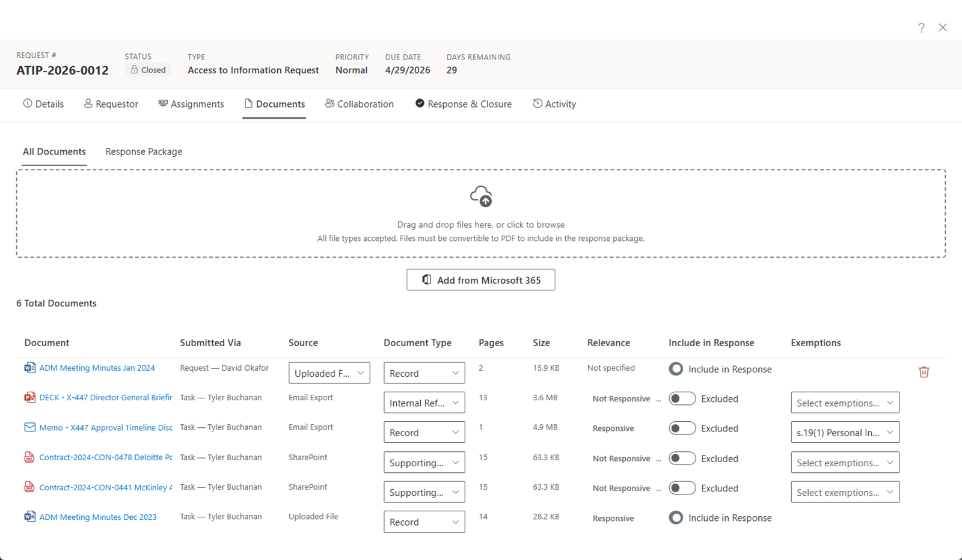Switch to the Collaboration tab
The image size is (962, 560).
coord(359,103)
